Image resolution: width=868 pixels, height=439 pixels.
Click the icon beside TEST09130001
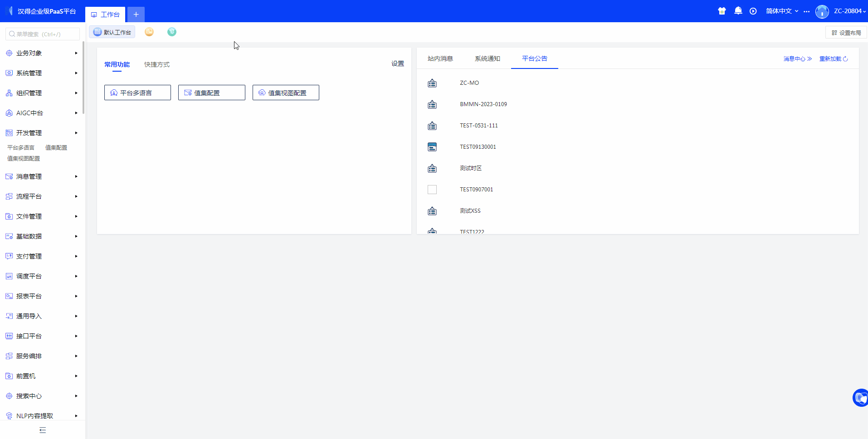[432, 147]
